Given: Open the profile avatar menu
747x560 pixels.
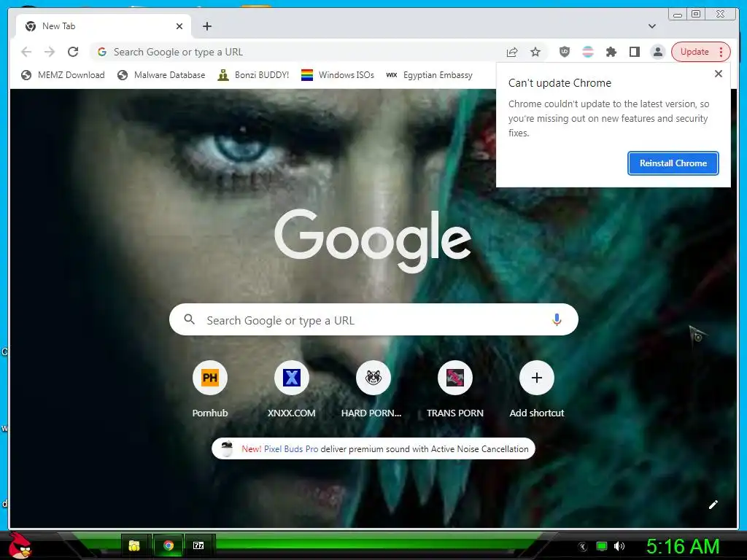Looking at the screenshot, I should coord(658,52).
